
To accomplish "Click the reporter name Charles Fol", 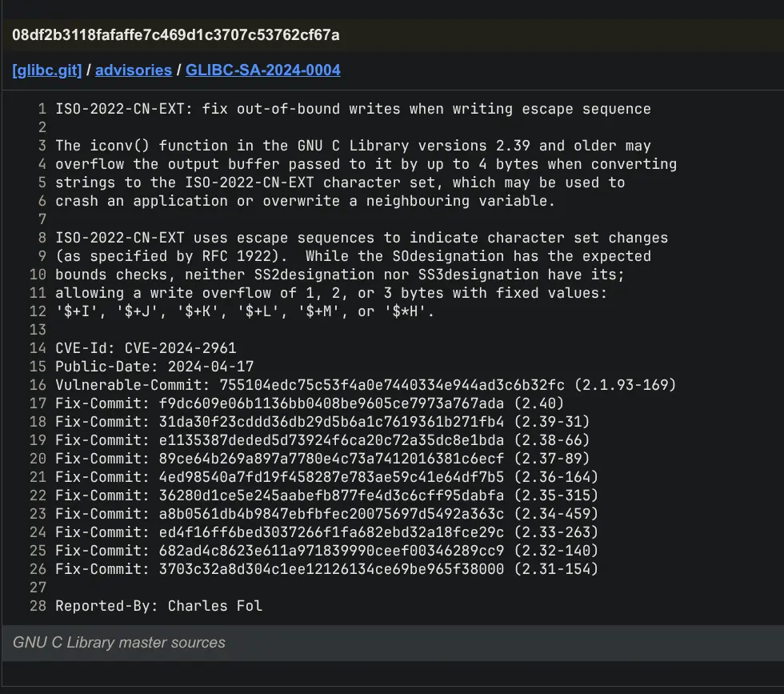I will (214, 606).
